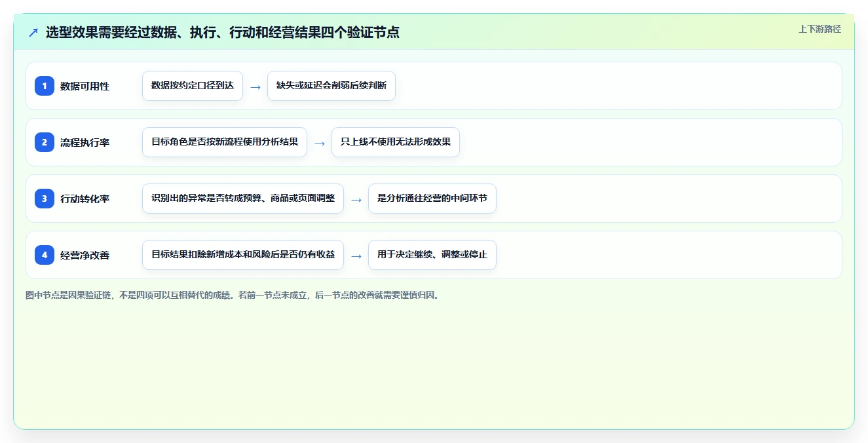The height and width of the screenshot is (443, 868).
Task: Click the 数据按约定口径到达 box
Action: 193,86
